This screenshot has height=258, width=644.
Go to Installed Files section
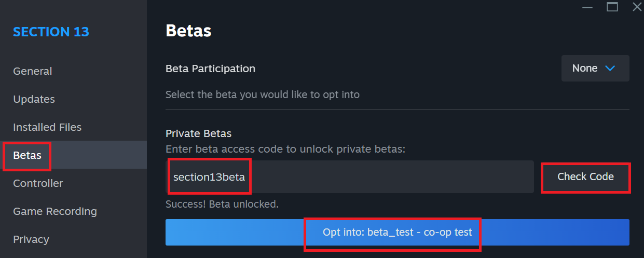[47, 127]
